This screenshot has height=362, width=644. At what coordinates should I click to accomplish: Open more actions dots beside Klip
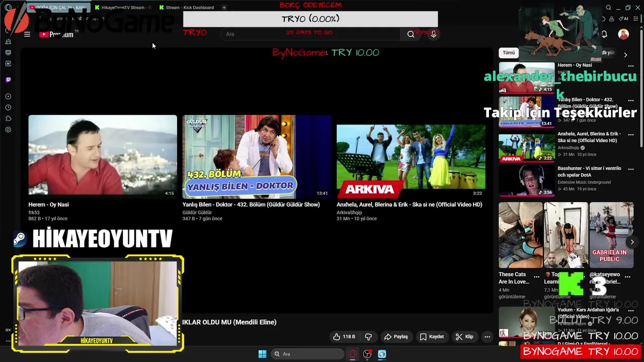tap(487, 336)
